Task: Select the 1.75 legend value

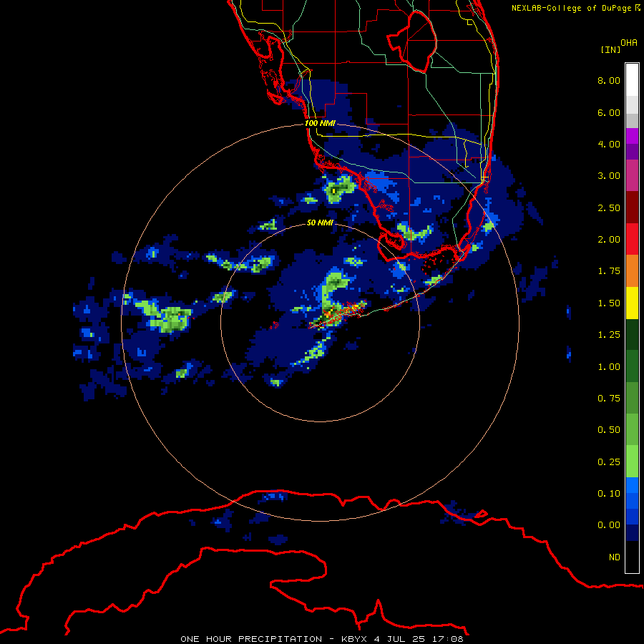Action: pos(609,271)
